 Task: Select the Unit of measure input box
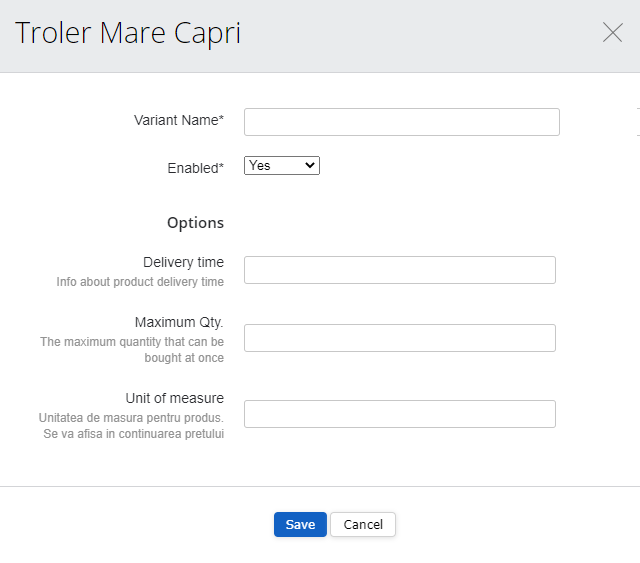click(399, 414)
